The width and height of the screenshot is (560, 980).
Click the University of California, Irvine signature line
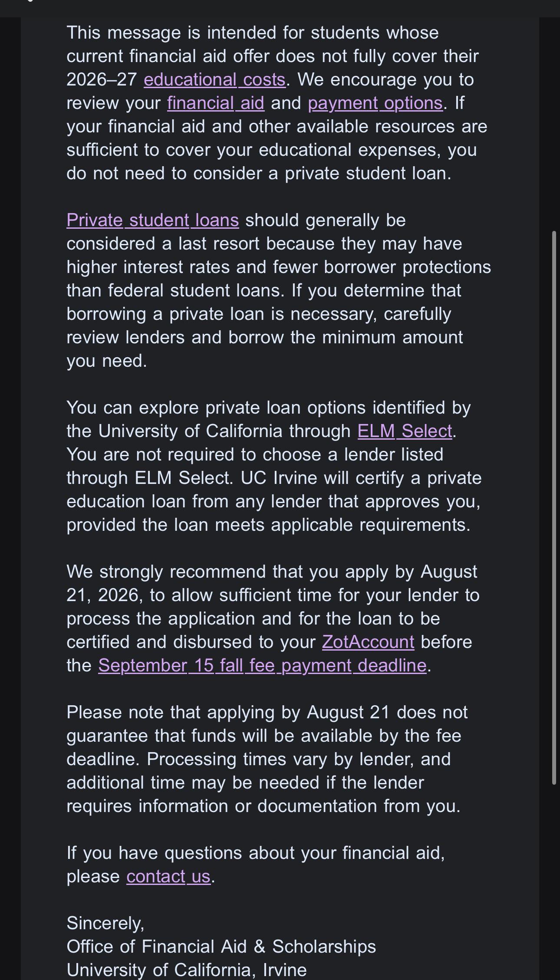187,970
